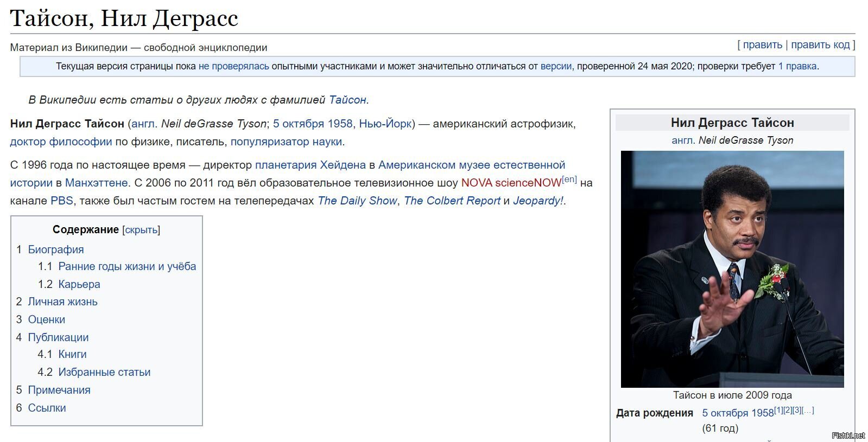
Task: Select the caption 'Тайсон в июле 2009 года'
Action: click(x=732, y=395)
